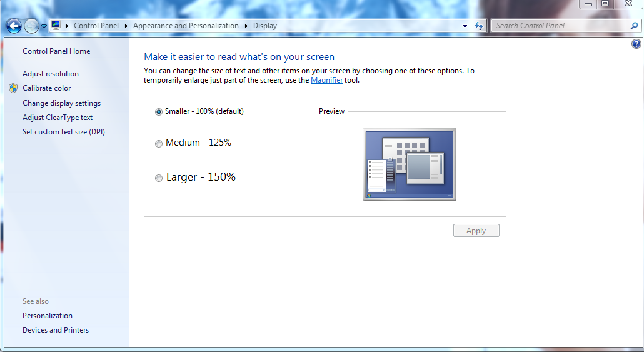Close the Display window
644x352 pixels.
628,4
